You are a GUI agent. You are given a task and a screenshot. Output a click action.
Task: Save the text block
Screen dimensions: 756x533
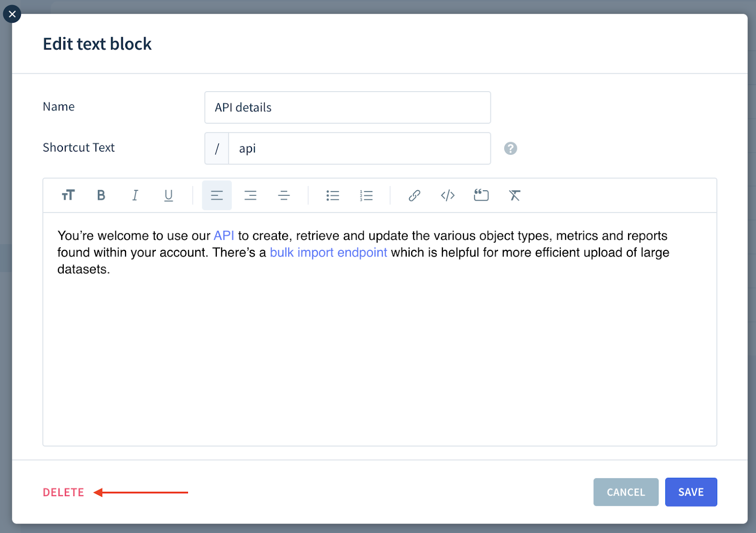click(x=691, y=492)
